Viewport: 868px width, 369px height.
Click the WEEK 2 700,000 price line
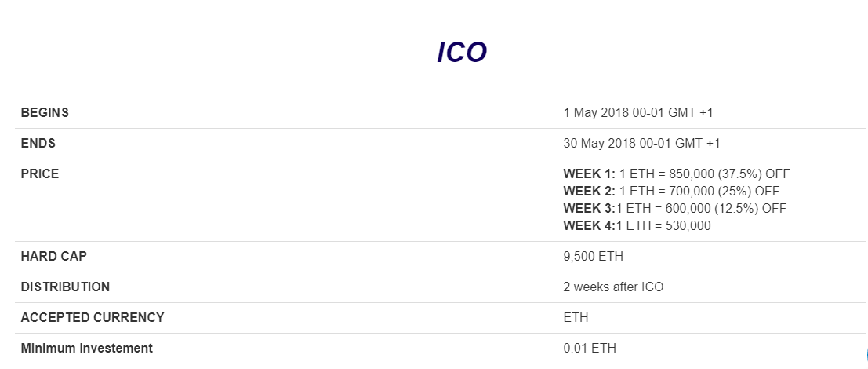(671, 191)
